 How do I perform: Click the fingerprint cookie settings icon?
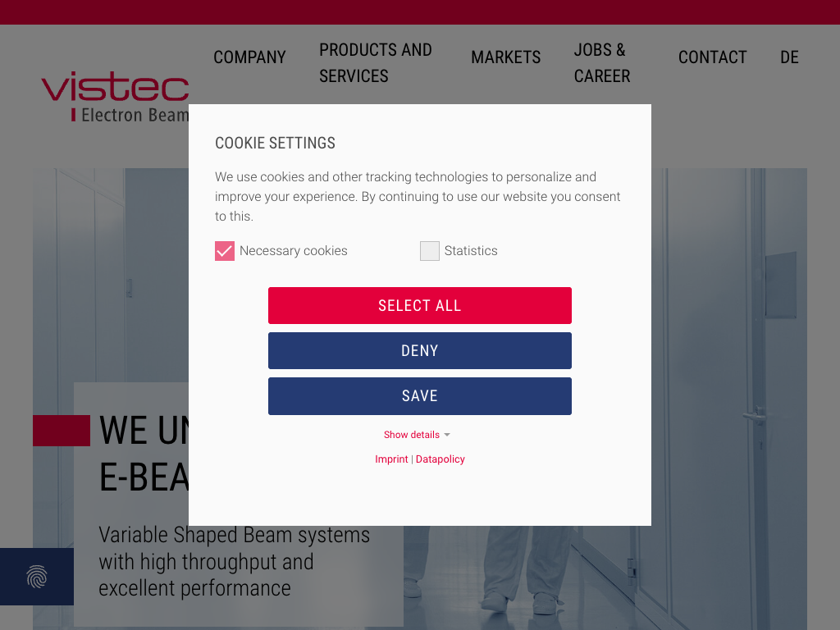point(37,577)
